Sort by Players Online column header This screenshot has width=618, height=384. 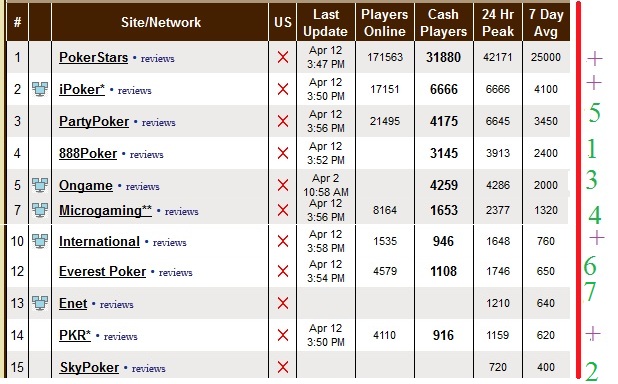(385, 22)
